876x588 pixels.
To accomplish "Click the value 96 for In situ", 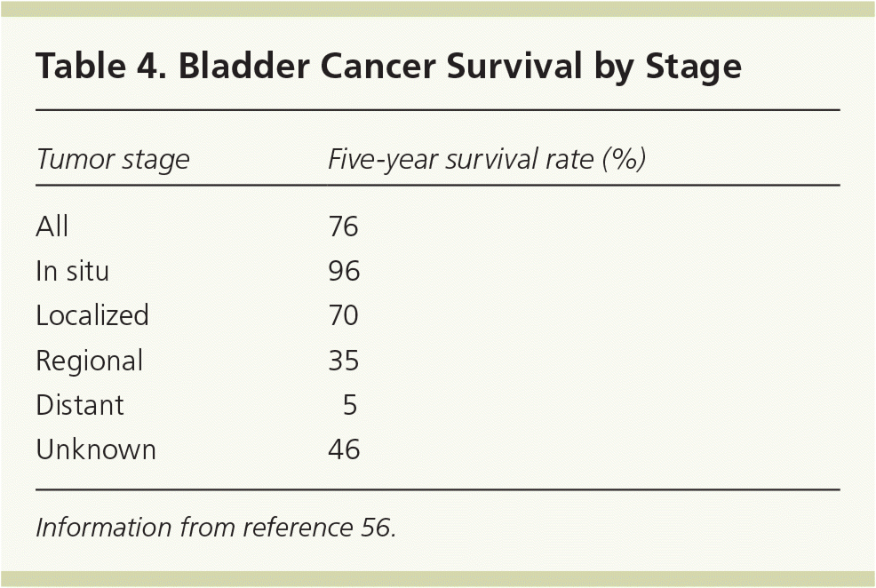I will point(344,271).
